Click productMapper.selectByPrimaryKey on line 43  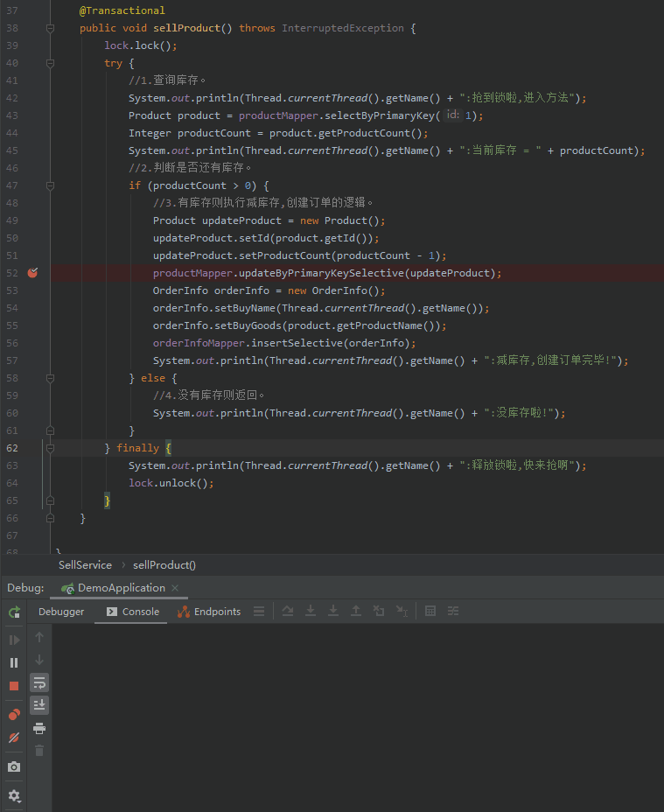coord(336,115)
